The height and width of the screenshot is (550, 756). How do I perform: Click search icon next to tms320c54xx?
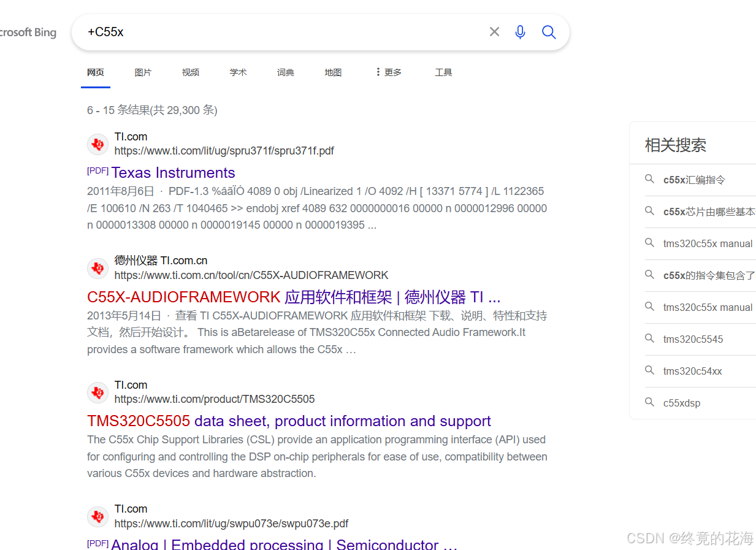650,370
